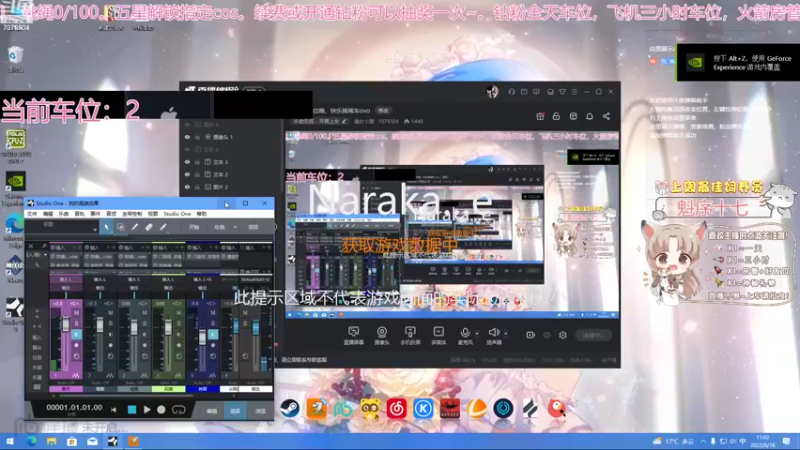Toggle visibility of 文本 3 layer
This screenshot has width=800, height=450.
[187, 162]
